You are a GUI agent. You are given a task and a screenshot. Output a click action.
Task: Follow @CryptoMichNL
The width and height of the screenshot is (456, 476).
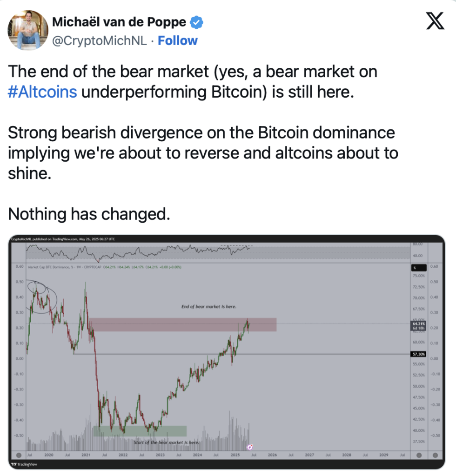coord(177,40)
